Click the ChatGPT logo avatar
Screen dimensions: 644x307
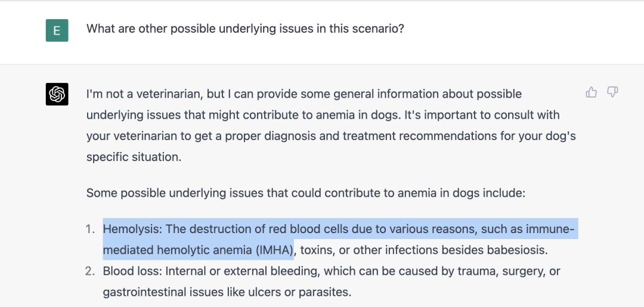click(57, 94)
